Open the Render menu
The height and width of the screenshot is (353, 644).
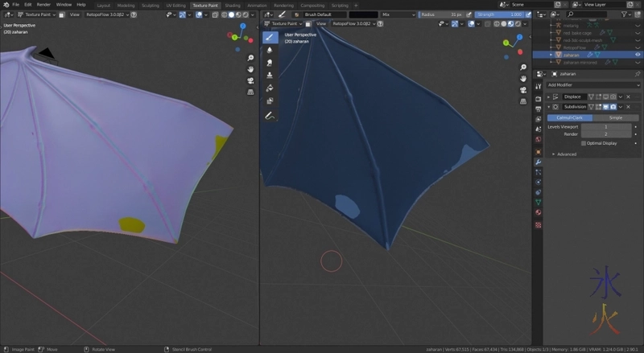coord(43,5)
